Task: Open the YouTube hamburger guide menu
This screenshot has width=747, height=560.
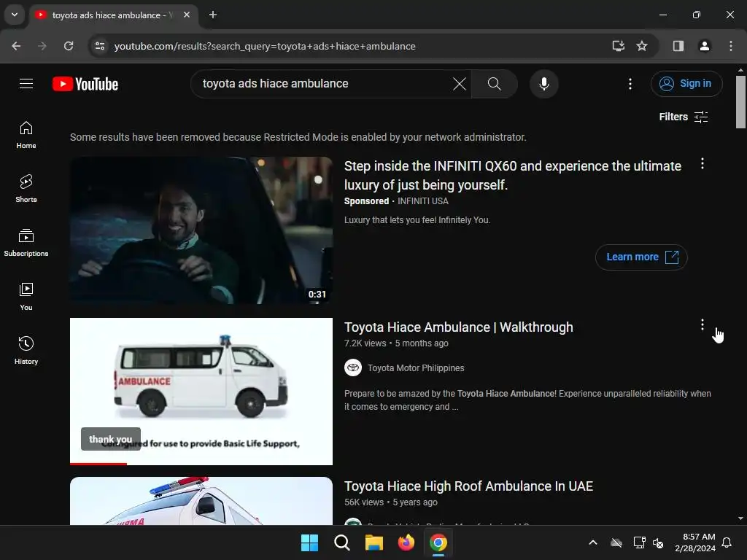Action: click(x=26, y=84)
